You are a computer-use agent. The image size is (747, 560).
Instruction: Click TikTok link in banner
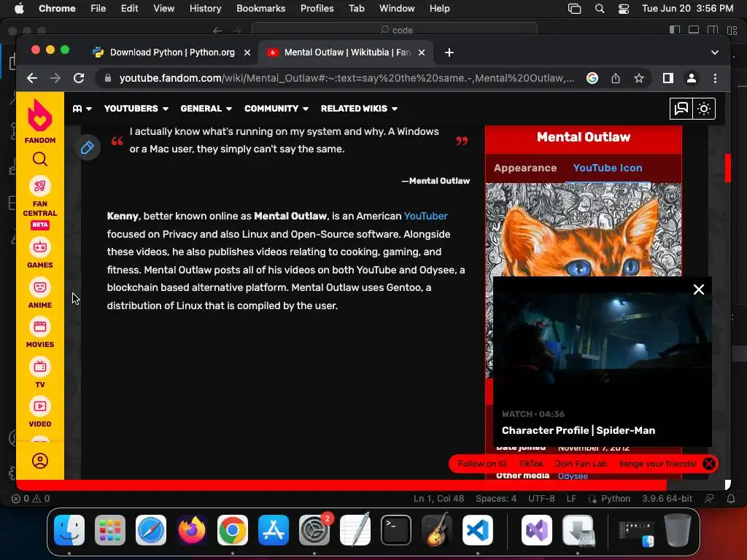click(x=531, y=464)
